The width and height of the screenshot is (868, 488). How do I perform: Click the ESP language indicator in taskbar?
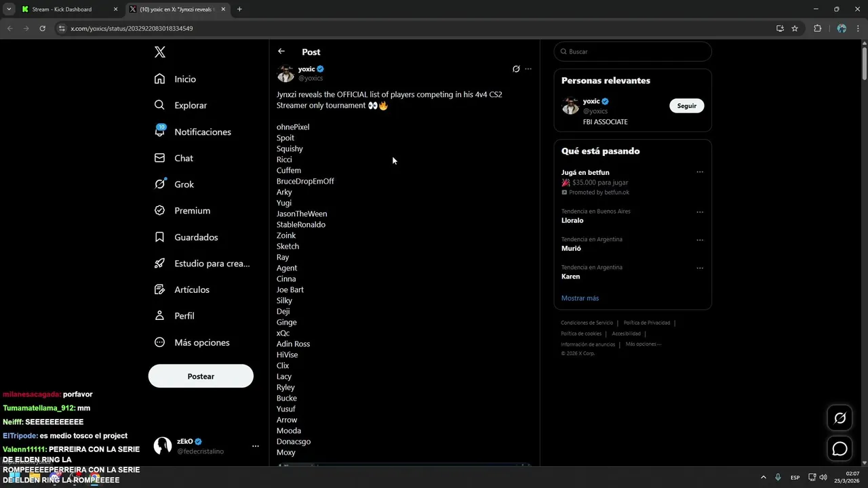tap(795, 477)
